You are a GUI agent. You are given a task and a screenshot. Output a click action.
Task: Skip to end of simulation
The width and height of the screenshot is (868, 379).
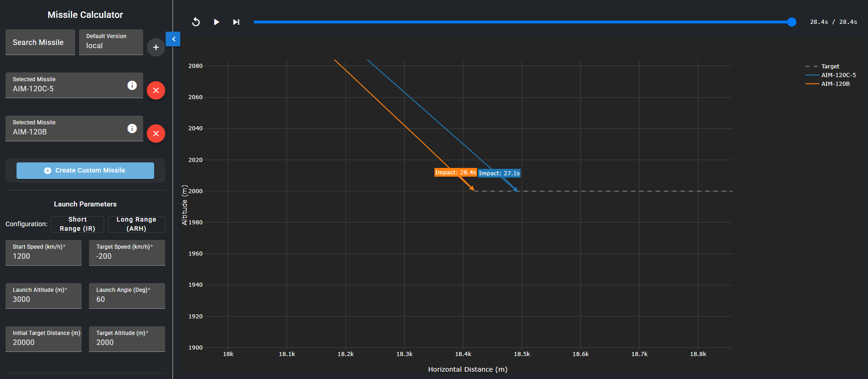(x=236, y=22)
